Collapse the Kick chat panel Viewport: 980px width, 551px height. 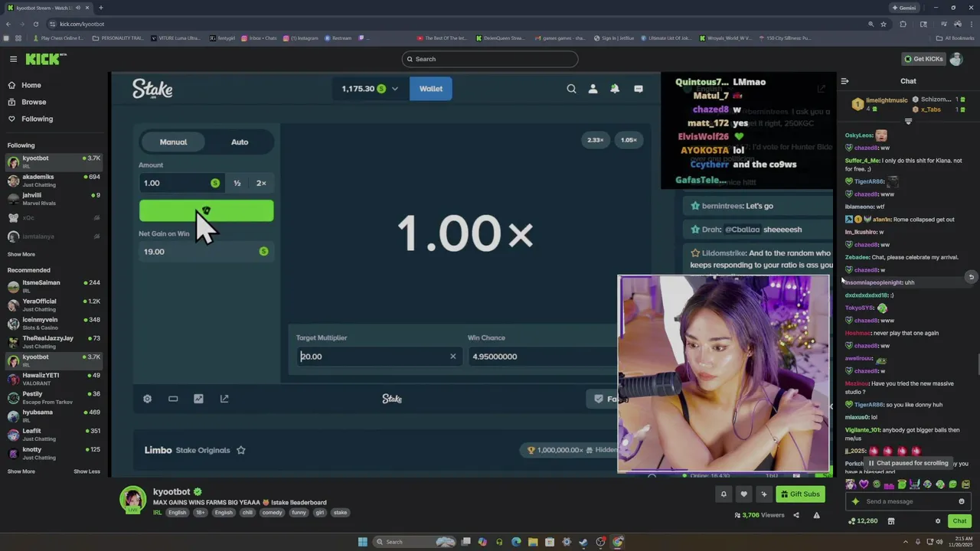[x=844, y=81]
